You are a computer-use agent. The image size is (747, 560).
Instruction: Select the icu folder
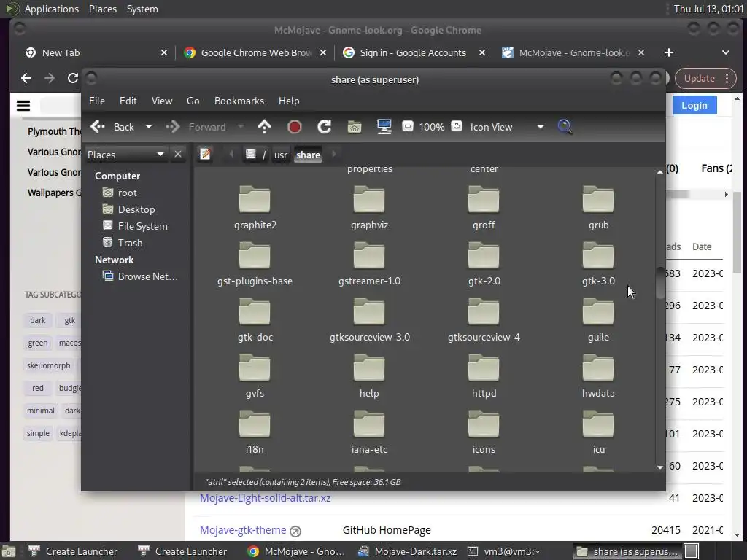(x=598, y=433)
